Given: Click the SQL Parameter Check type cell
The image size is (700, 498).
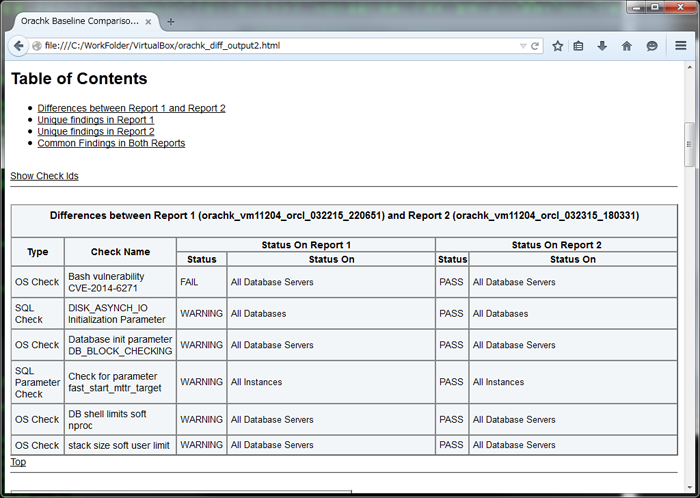Looking at the screenshot, I should coord(38,382).
